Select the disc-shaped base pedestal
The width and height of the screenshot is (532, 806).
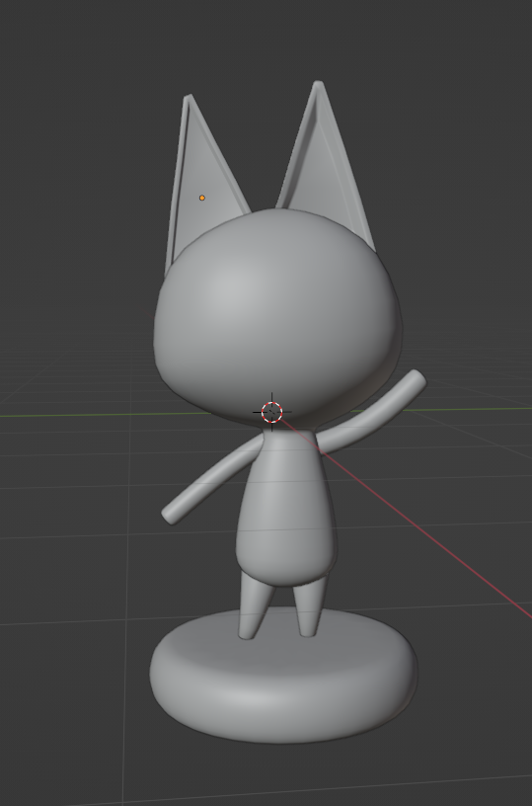click(x=283, y=676)
